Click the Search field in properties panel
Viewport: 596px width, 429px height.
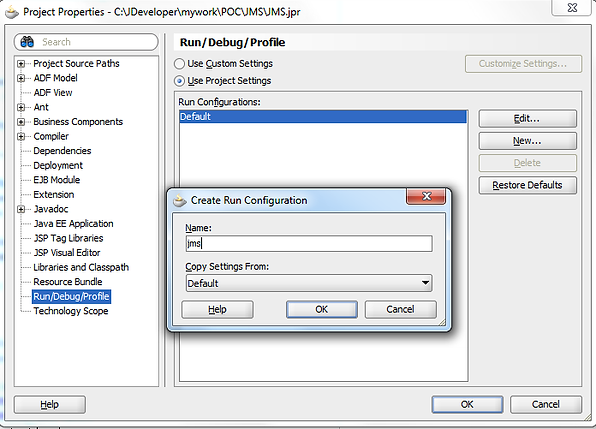(x=86, y=42)
